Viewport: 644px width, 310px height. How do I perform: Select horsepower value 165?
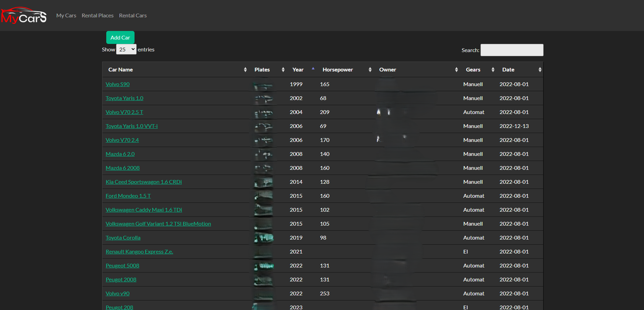coord(325,84)
